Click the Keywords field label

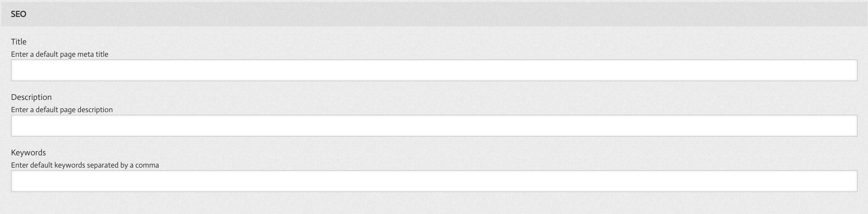point(28,153)
